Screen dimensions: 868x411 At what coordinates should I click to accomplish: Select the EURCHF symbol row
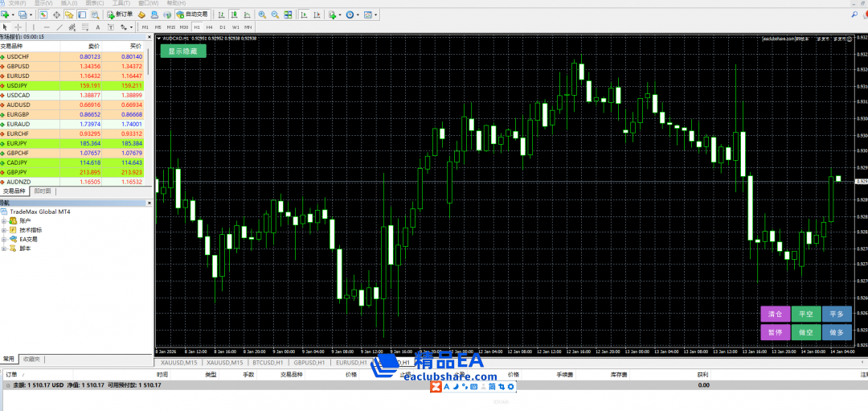point(74,134)
